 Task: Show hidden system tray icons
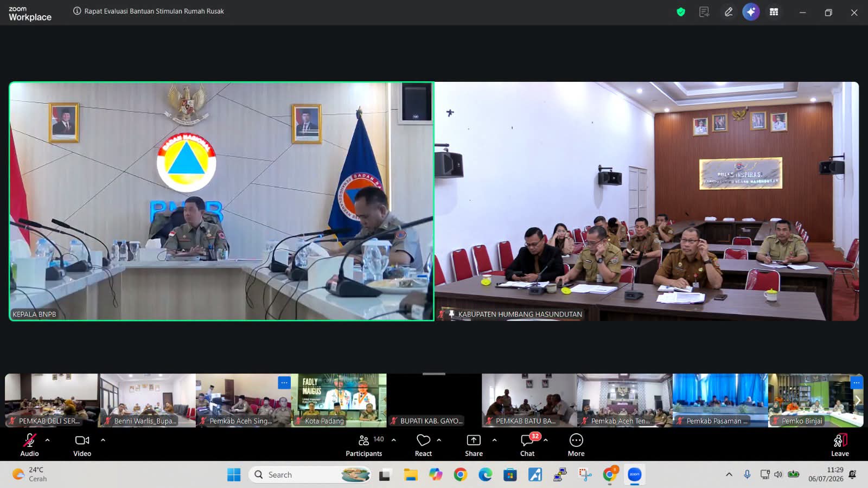click(x=729, y=474)
